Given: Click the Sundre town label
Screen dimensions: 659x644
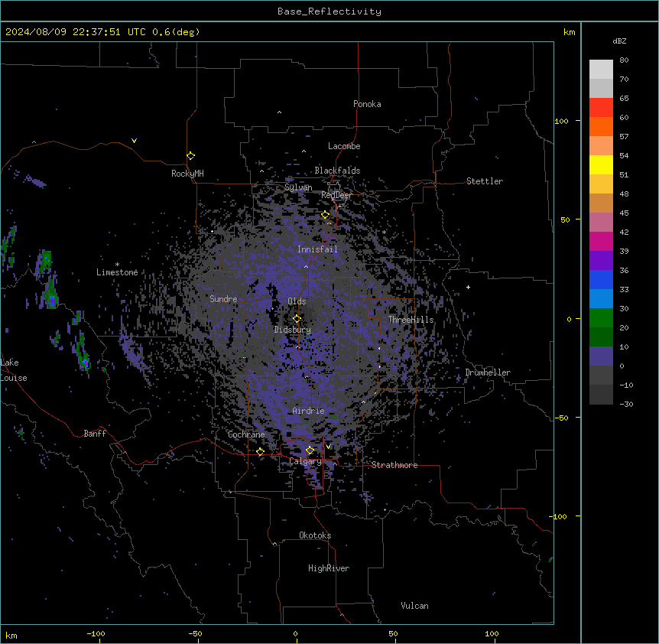Looking at the screenshot, I should coord(223,299).
